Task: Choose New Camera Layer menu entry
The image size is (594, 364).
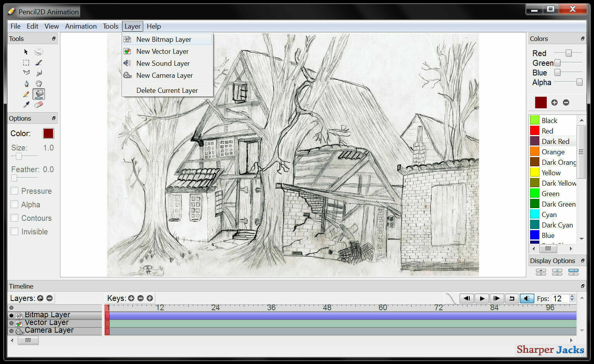Action: [167, 75]
